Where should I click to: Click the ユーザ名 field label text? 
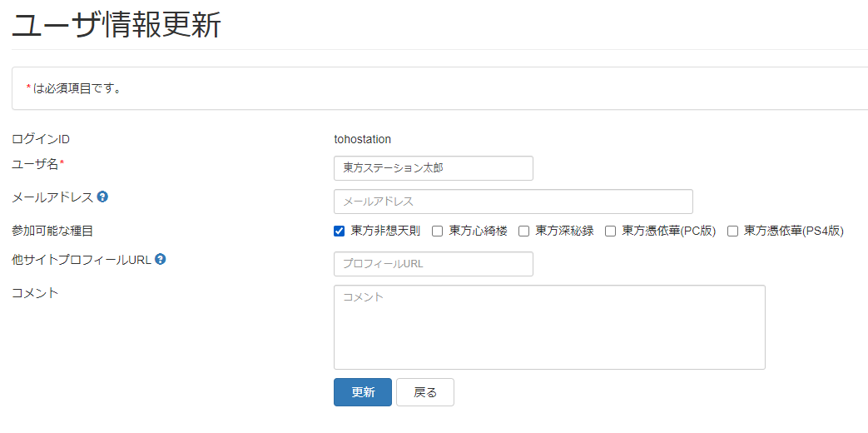click(x=35, y=164)
